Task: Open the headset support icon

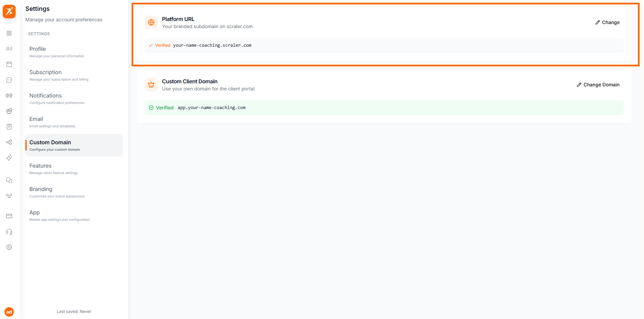Action: click(9, 232)
